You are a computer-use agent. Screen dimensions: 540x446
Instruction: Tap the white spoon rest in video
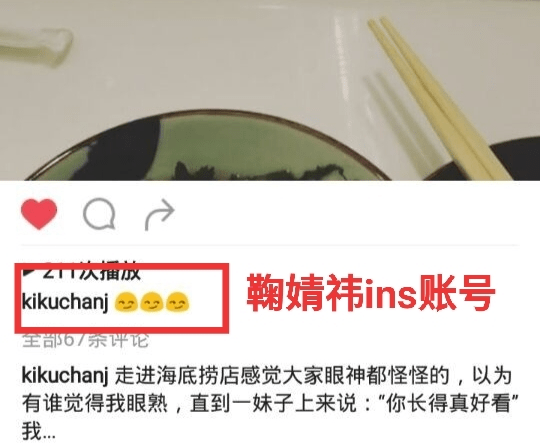(34, 46)
